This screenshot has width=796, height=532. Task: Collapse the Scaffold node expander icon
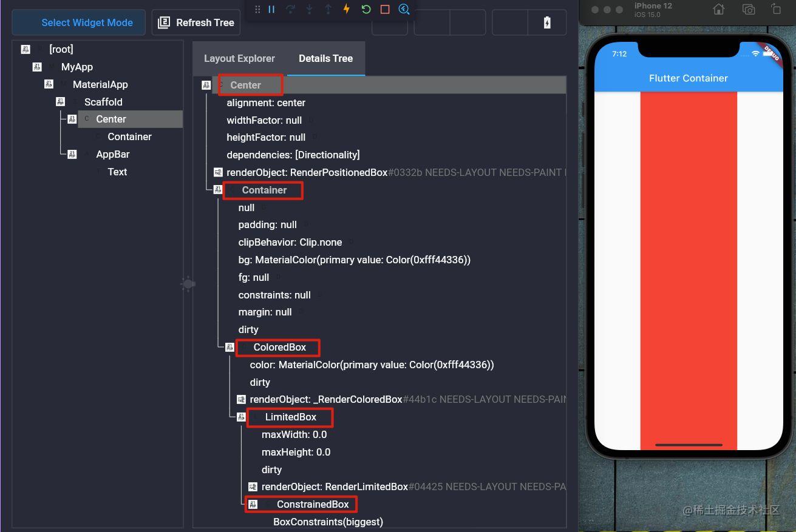click(60, 102)
